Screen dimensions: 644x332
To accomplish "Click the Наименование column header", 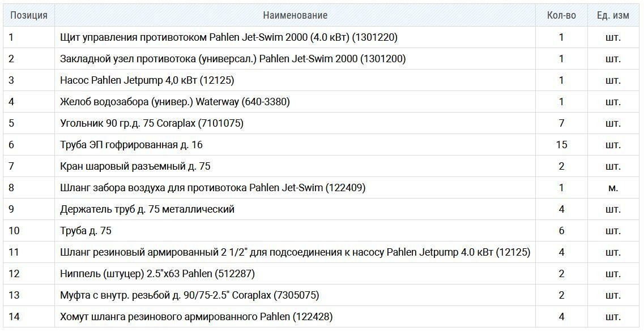I will 295,16.
